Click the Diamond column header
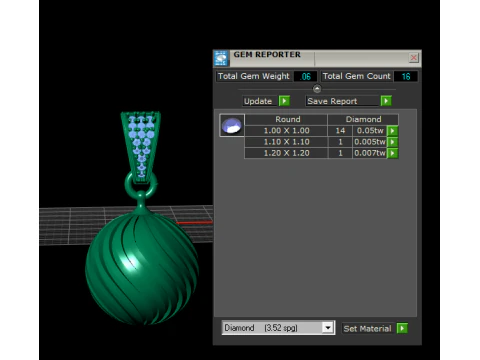 tap(363, 119)
